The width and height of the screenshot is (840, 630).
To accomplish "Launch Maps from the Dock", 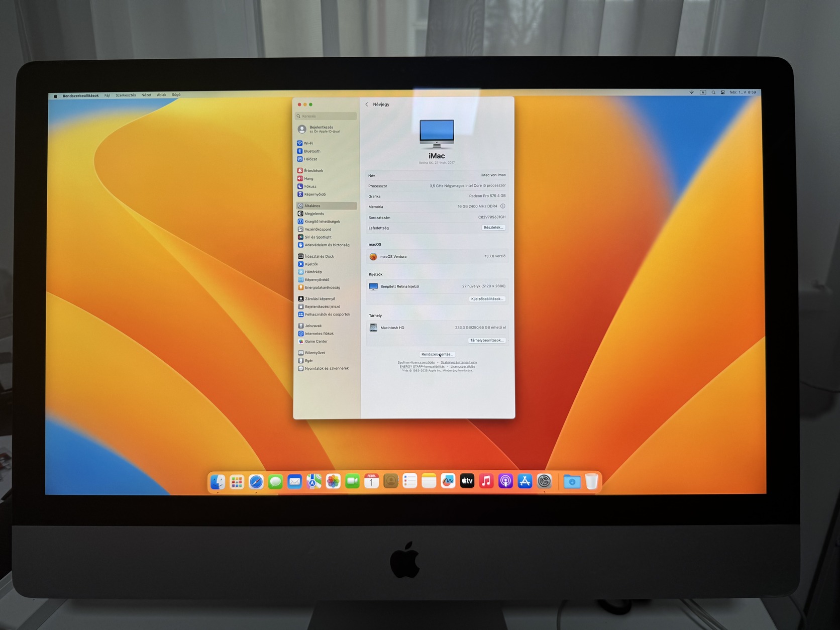I will click(314, 482).
